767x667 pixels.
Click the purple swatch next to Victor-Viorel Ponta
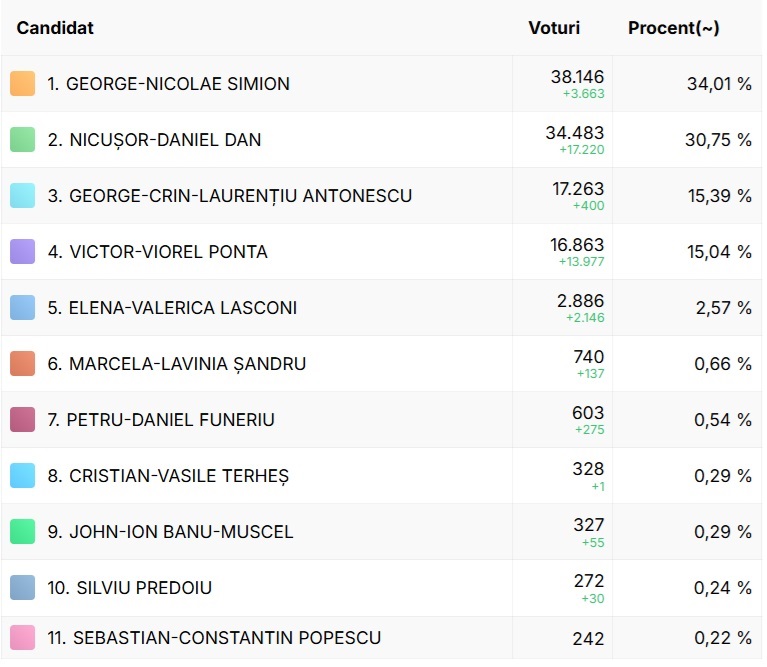pyautogui.click(x=22, y=252)
